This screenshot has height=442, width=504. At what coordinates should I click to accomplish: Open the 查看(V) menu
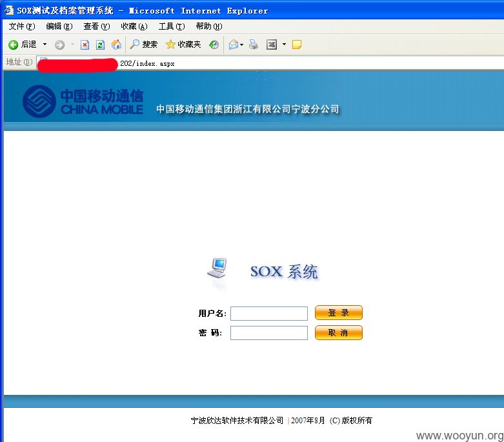(x=96, y=26)
